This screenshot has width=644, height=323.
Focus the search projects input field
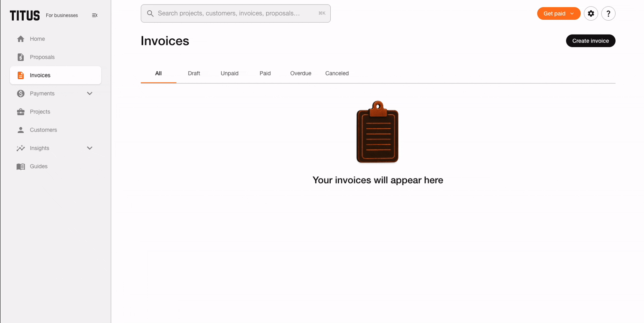(236, 14)
